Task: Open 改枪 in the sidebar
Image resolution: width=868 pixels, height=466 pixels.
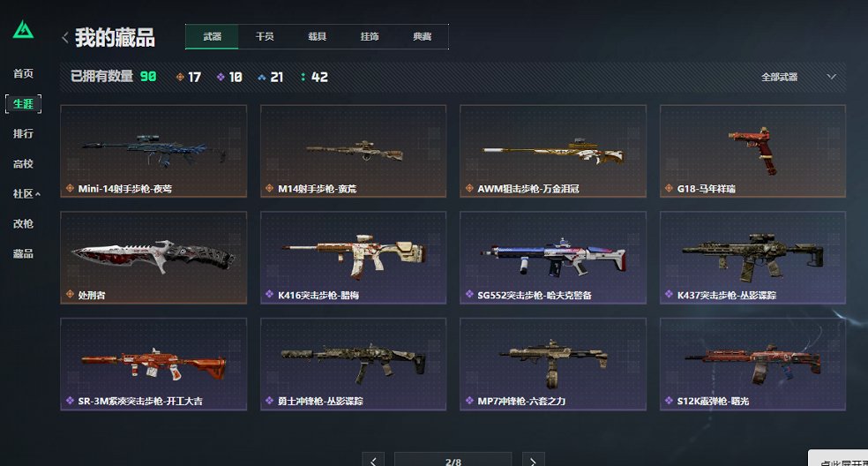Action: click(x=23, y=224)
